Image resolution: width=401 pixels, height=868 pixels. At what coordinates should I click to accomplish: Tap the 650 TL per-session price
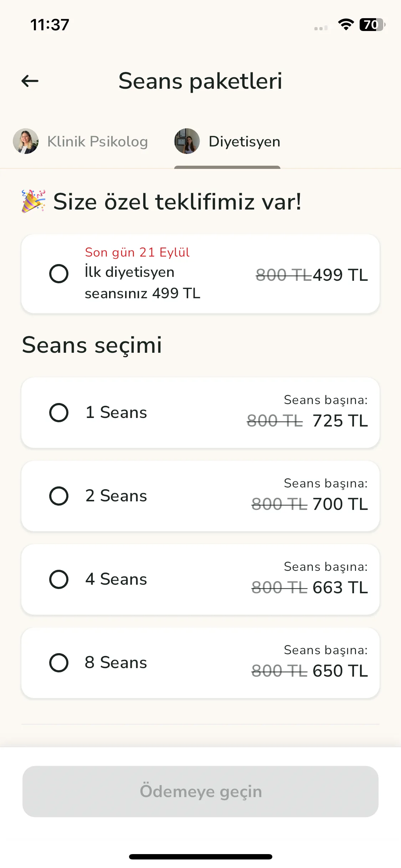pyautogui.click(x=340, y=671)
